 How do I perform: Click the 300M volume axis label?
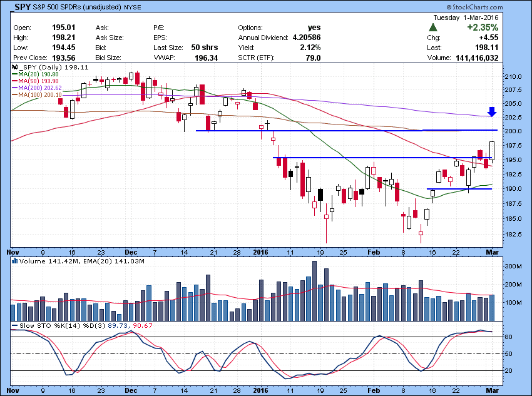click(513, 267)
